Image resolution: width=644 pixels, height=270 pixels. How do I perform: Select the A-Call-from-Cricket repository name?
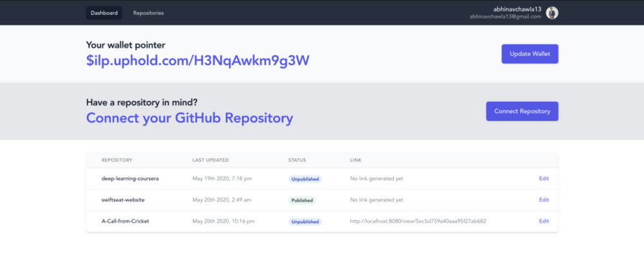pyautogui.click(x=126, y=221)
